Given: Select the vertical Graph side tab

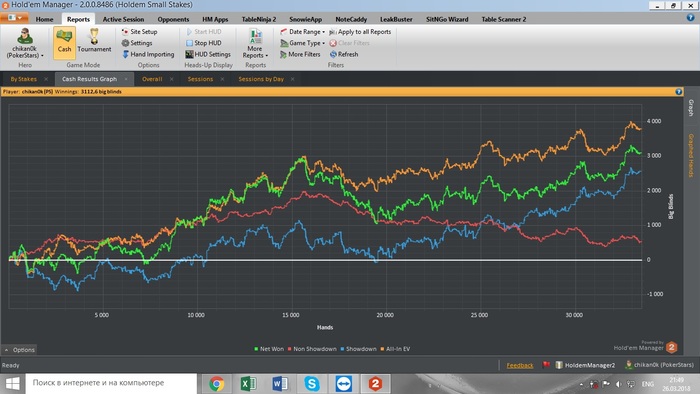Looking at the screenshot, I should pyautogui.click(x=691, y=108).
